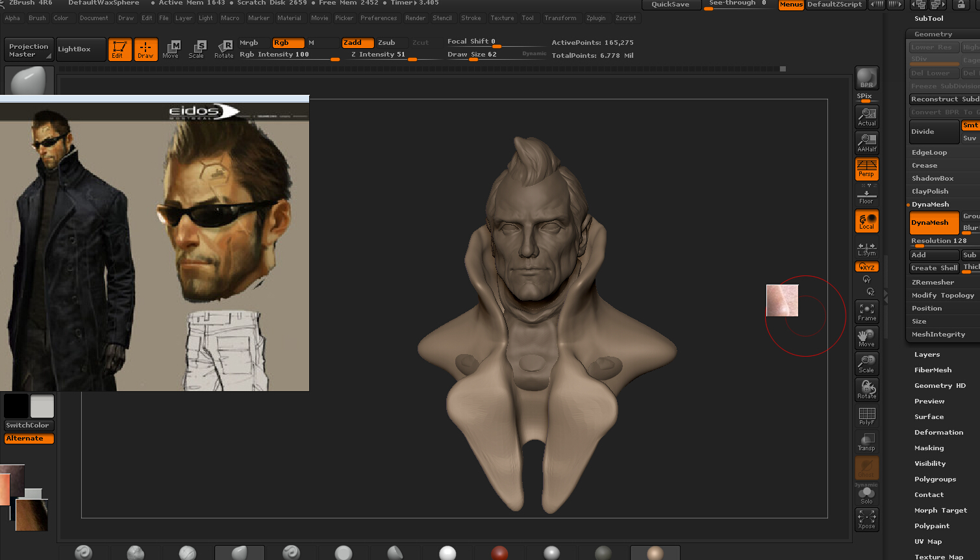
Task: Toggle Draw mode button
Action: pyautogui.click(x=145, y=49)
